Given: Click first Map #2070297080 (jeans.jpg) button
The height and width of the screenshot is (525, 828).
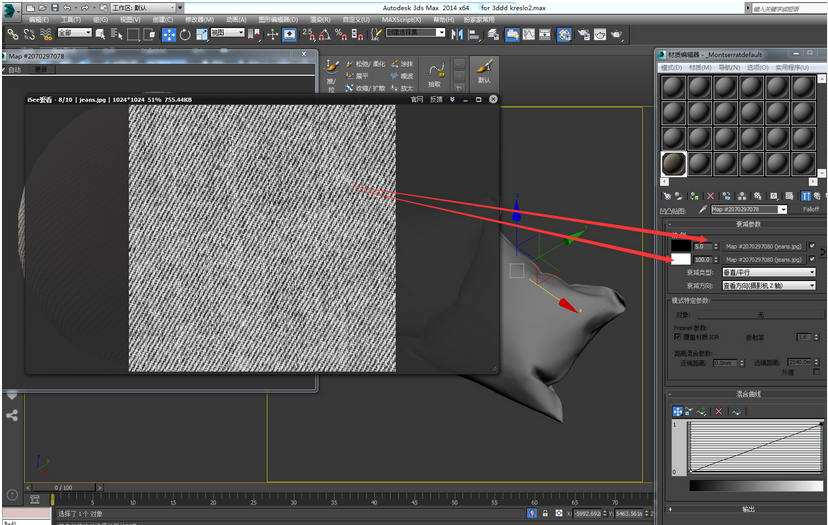Looking at the screenshot, I should [763, 246].
